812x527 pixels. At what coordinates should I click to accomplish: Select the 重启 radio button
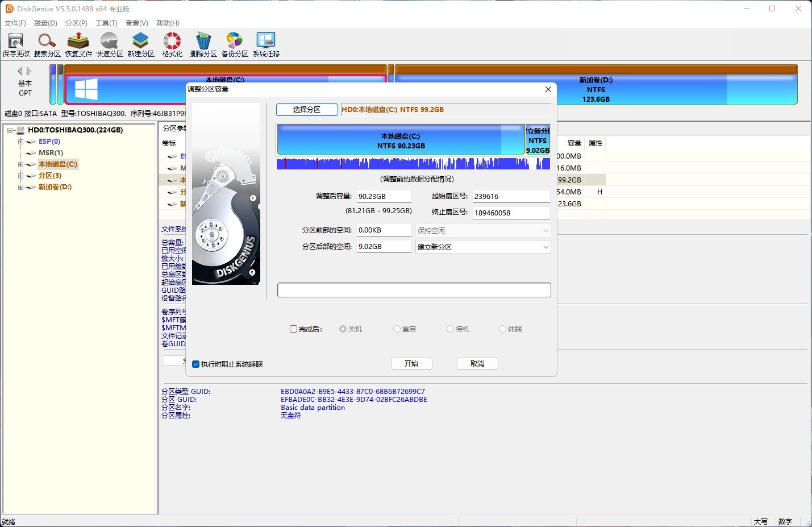click(397, 329)
